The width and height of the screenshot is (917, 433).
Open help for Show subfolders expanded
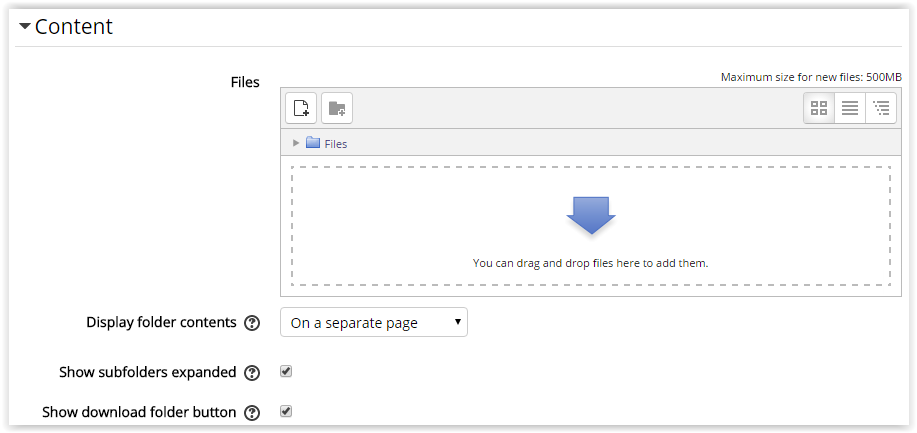(251, 373)
